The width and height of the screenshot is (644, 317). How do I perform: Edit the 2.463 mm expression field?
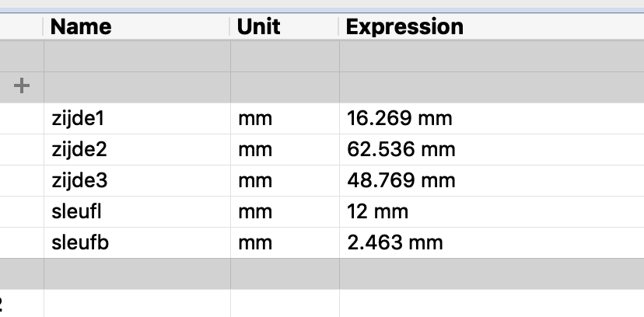point(394,243)
